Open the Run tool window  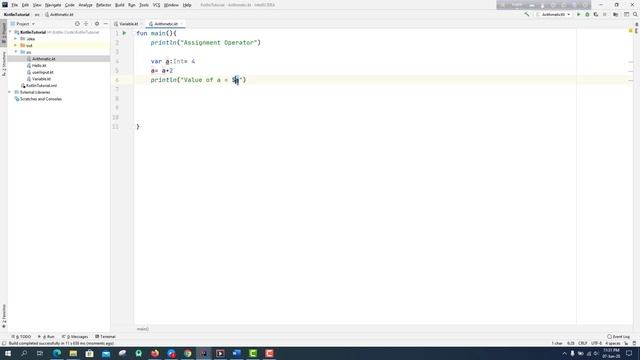click(x=47, y=337)
